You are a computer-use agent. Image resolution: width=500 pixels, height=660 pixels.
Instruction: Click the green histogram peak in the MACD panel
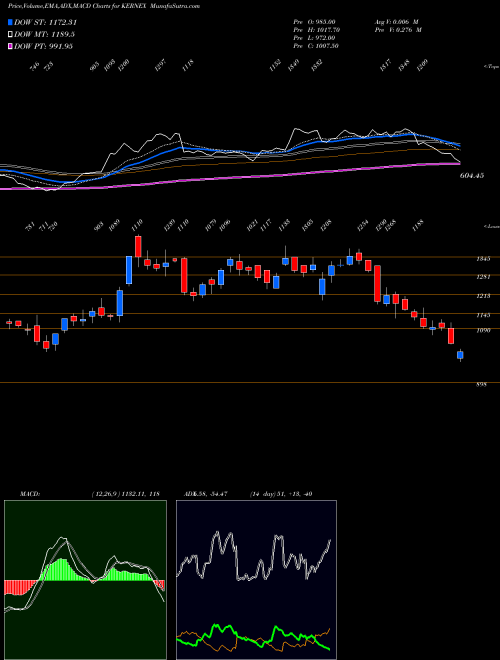point(62,569)
